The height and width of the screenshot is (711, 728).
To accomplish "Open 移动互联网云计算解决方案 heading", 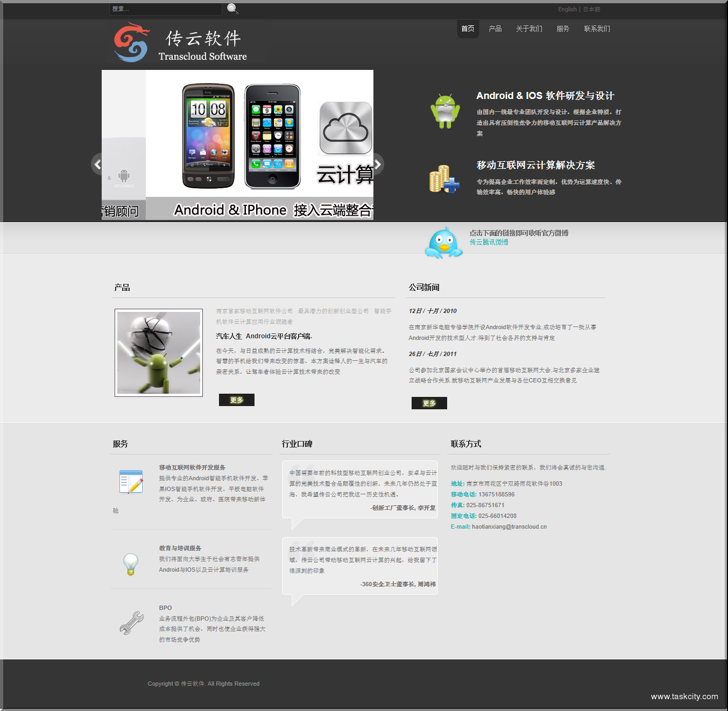I will pyautogui.click(x=536, y=165).
